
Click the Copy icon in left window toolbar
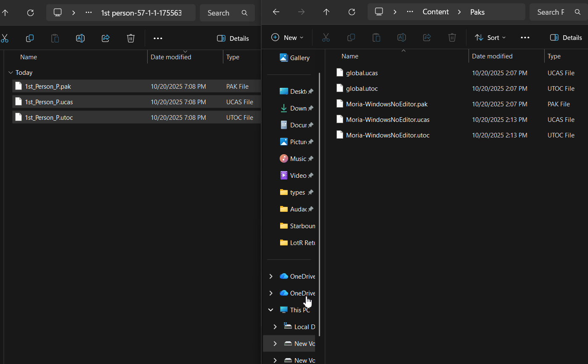click(30, 38)
